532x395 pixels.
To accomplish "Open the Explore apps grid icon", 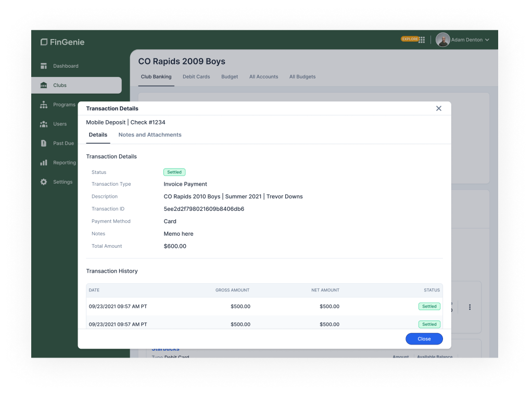I will pos(422,40).
